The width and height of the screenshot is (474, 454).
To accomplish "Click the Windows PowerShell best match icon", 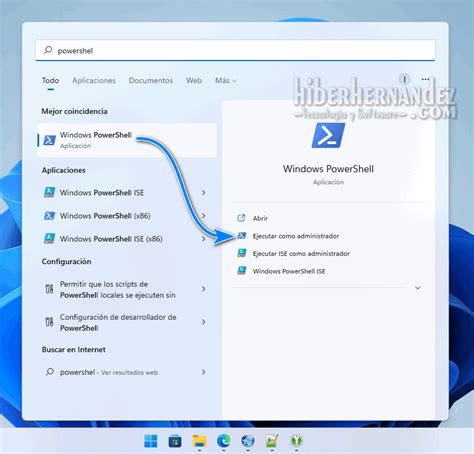I will (49, 140).
